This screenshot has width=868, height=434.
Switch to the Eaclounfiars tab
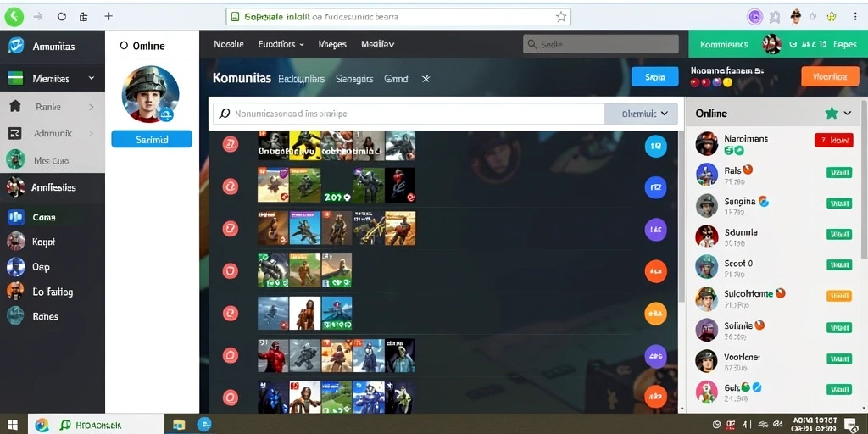pos(301,79)
